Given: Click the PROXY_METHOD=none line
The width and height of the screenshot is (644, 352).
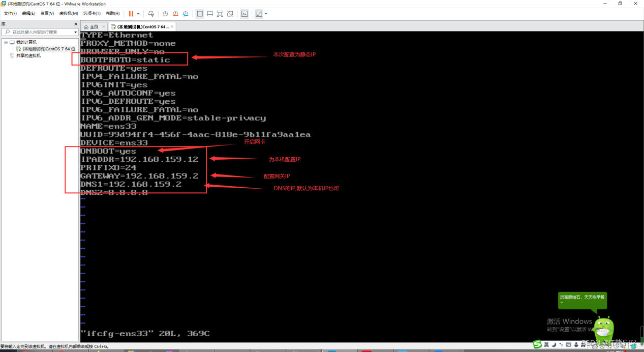Looking at the screenshot, I should (128, 43).
